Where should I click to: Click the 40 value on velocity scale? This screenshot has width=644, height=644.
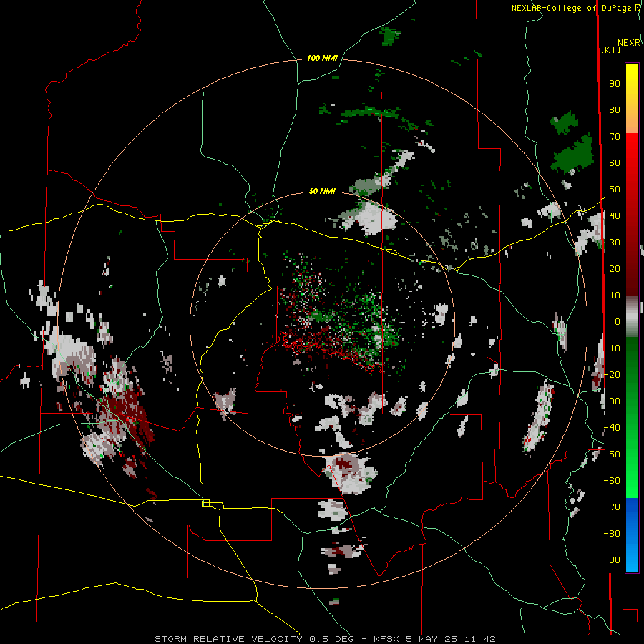615,216
